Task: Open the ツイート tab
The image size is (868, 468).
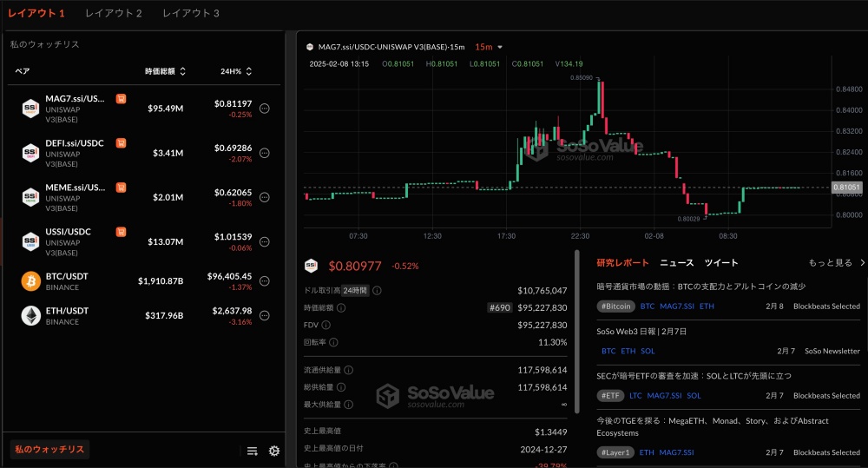Action: [720, 262]
